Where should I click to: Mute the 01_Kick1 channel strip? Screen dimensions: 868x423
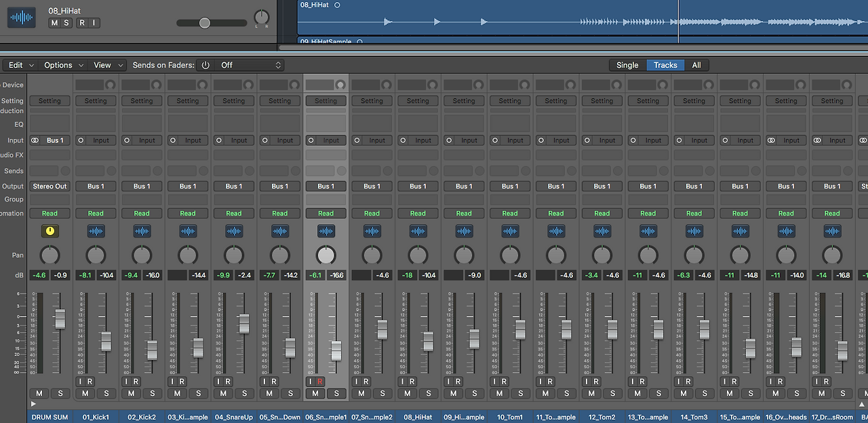tap(85, 393)
